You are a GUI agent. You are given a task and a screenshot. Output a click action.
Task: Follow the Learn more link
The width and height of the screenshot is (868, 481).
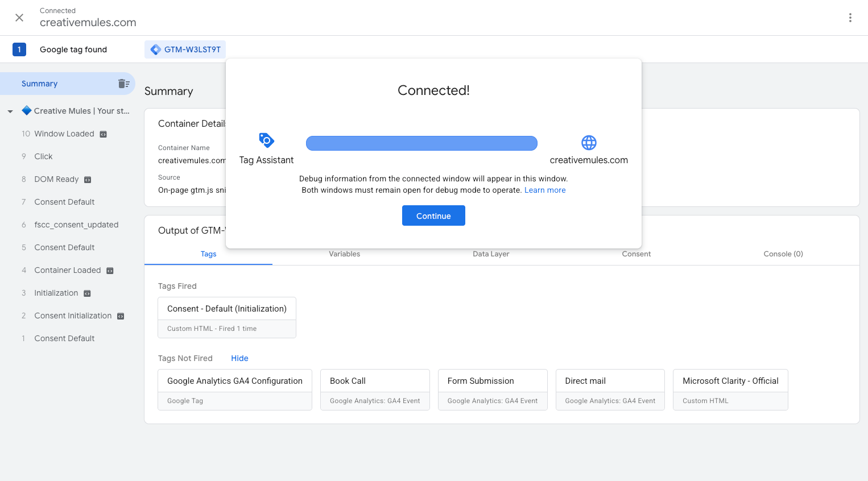pos(545,190)
